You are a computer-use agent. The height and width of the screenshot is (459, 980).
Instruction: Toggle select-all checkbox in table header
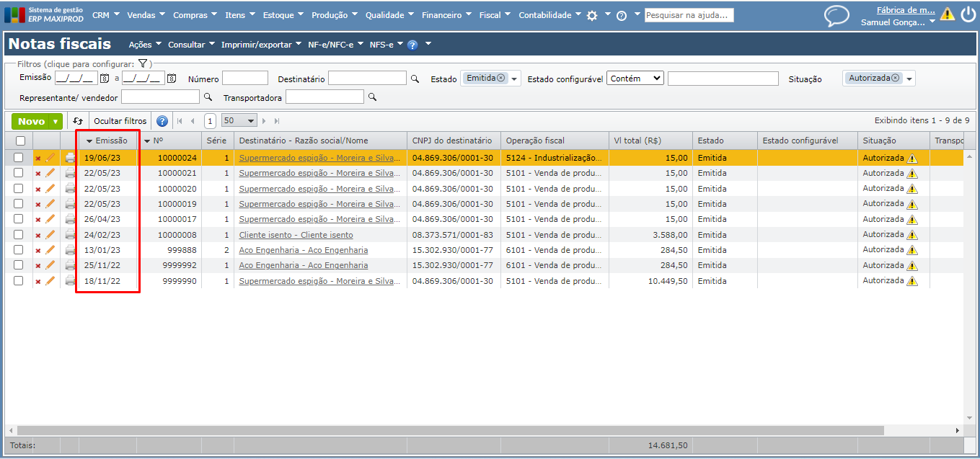coord(20,141)
